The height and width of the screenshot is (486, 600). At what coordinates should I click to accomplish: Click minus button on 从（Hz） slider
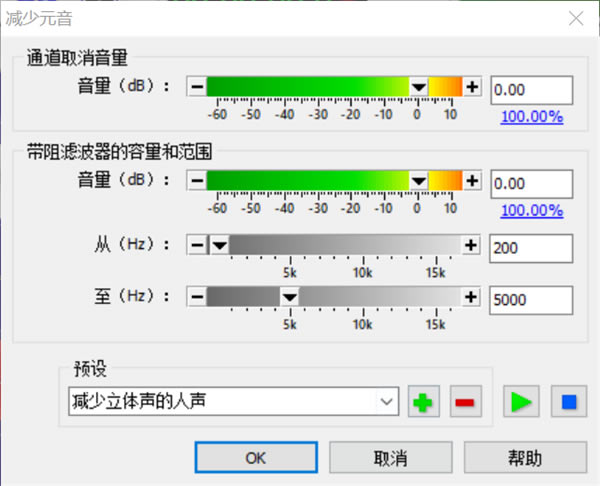pyautogui.click(x=197, y=245)
